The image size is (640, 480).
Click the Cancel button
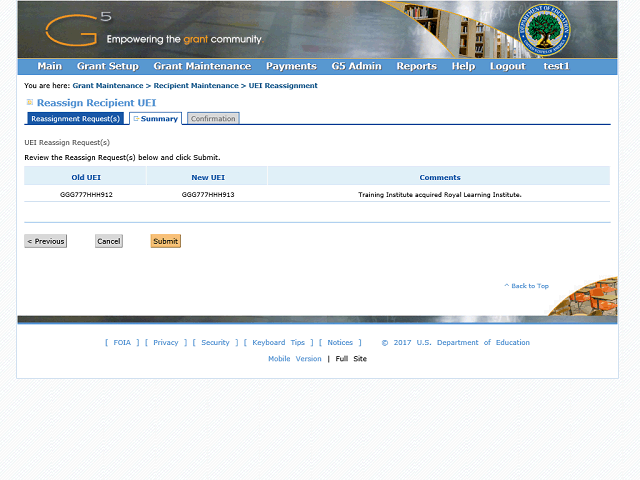pyautogui.click(x=109, y=241)
